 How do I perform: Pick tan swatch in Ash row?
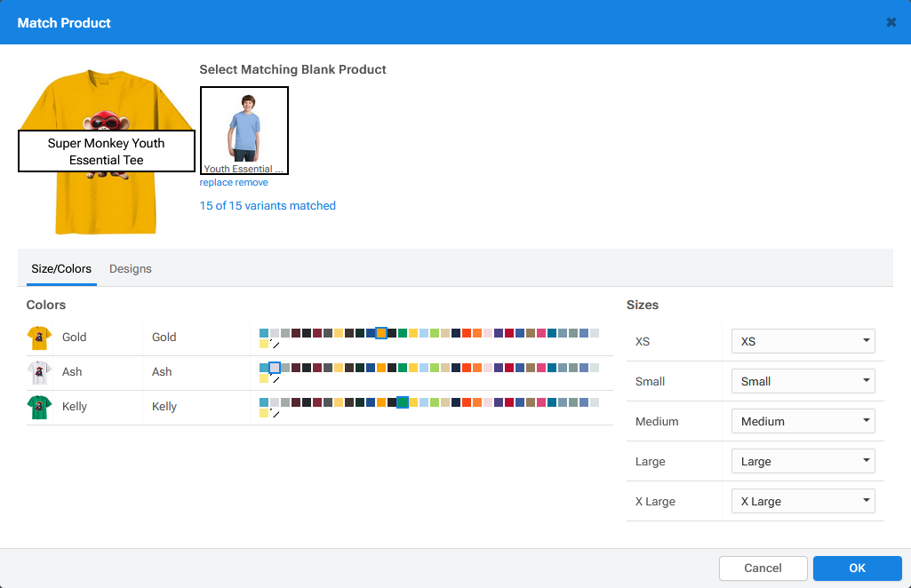(x=445, y=368)
